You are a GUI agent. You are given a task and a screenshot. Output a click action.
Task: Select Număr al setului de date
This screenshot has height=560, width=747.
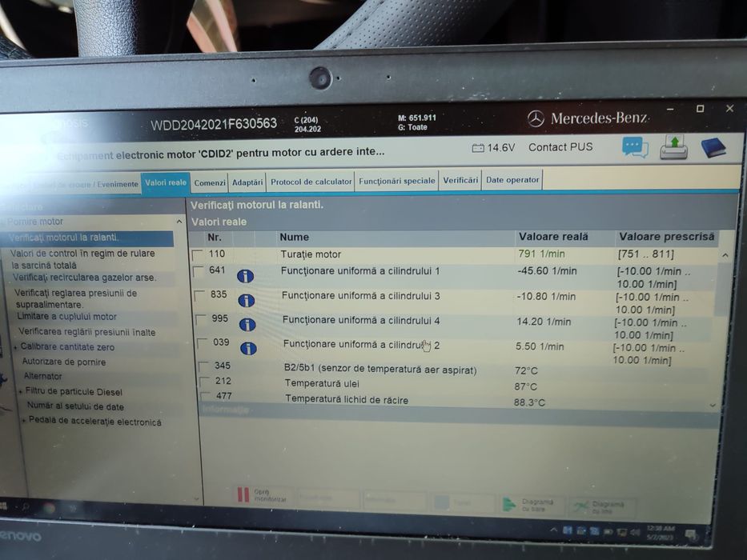tap(75, 406)
